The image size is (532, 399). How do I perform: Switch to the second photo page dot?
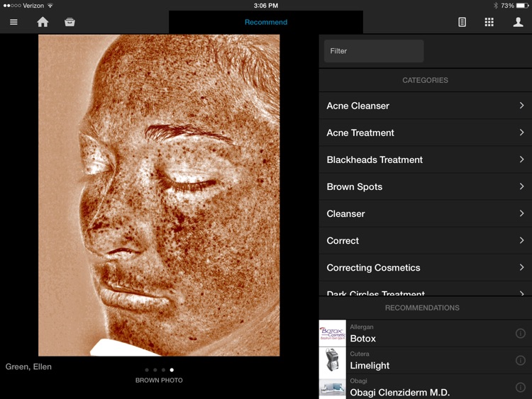click(155, 370)
